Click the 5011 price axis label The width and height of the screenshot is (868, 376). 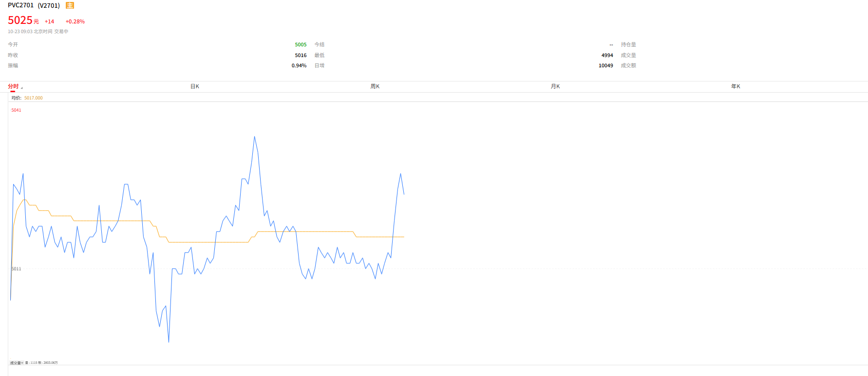click(17, 269)
